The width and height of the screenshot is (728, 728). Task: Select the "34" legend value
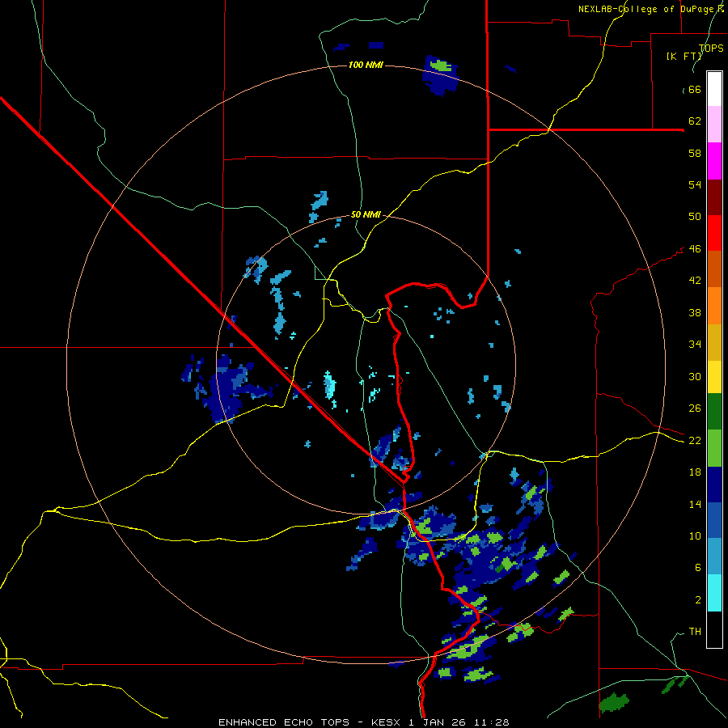point(695,344)
